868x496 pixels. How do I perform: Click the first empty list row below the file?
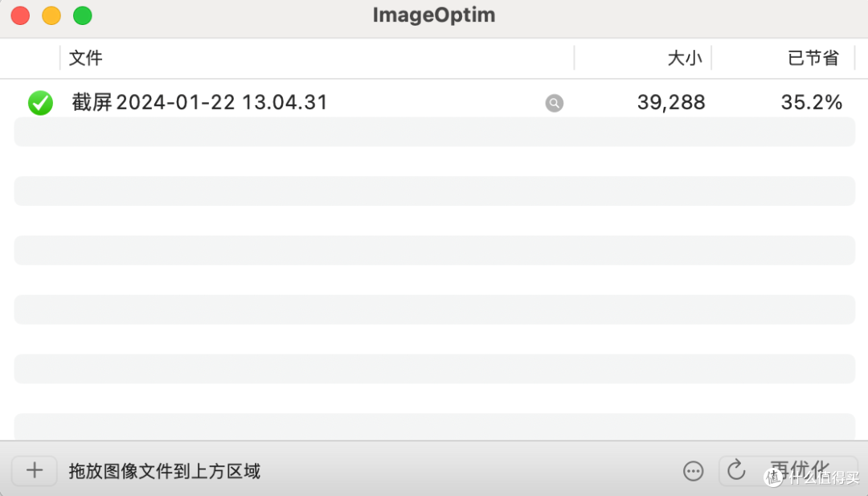pyautogui.click(x=434, y=132)
